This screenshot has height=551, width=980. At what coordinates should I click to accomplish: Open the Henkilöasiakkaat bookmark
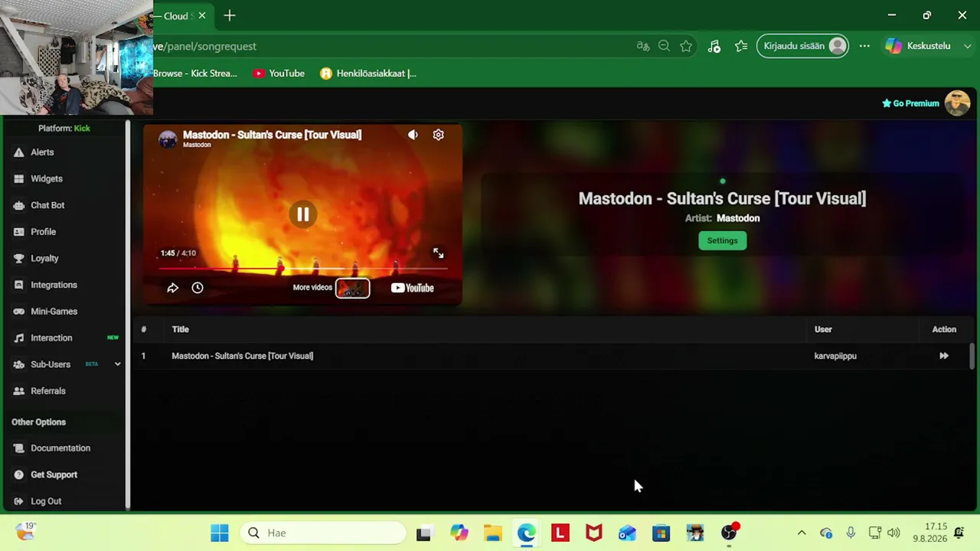pyautogui.click(x=368, y=73)
